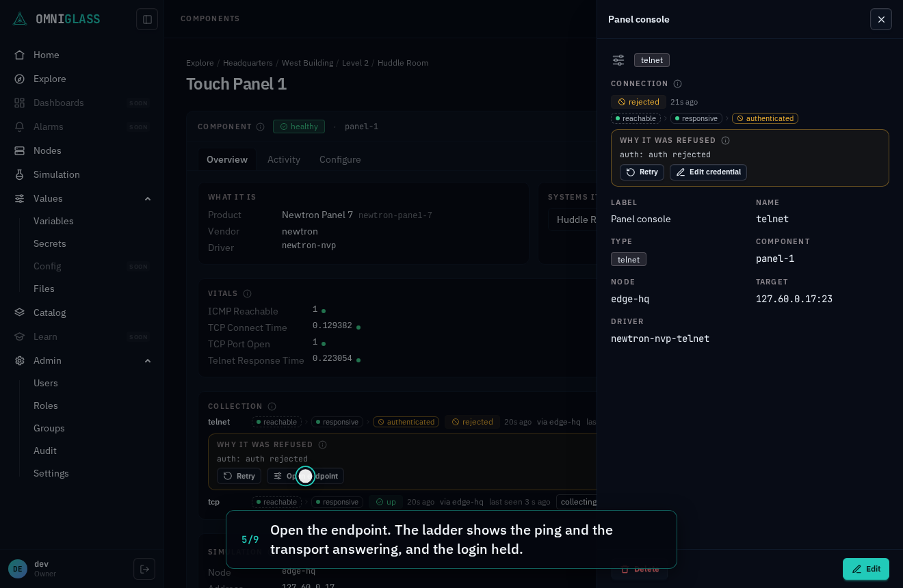
Task: Click the info icon beside COLLECTION
Action: (x=272, y=406)
